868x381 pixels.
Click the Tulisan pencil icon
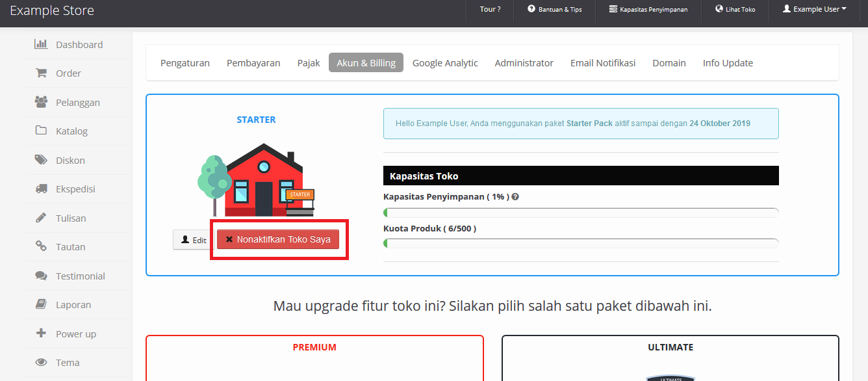[41, 218]
